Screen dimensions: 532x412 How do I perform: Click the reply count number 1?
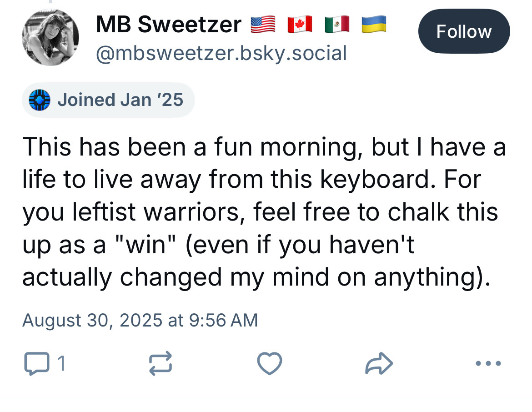pyautogui.click(x=61, y=363)
